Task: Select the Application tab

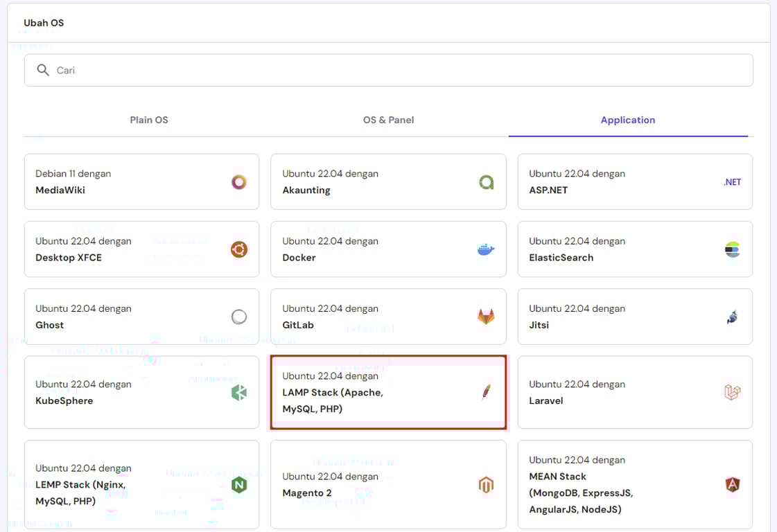Action: 628,120
